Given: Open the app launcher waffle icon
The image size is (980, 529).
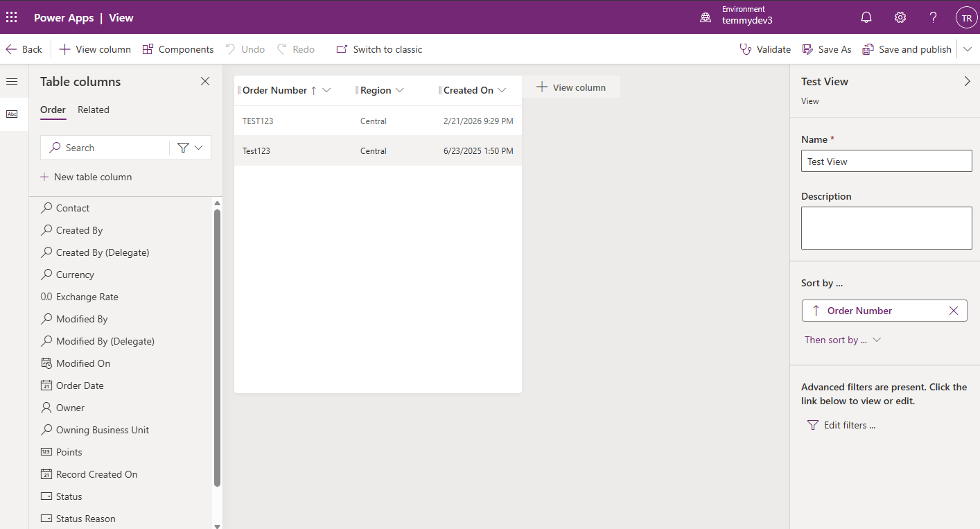Looking at the screenshot, I should point(12,17).
